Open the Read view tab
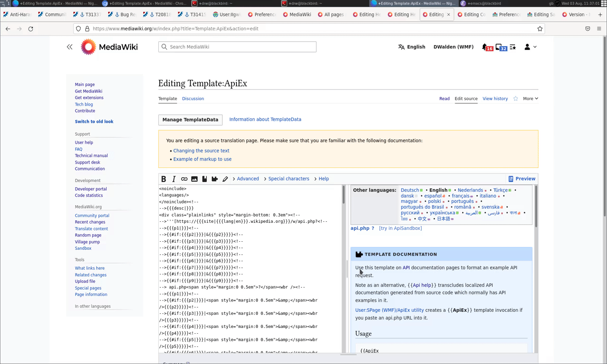This screenshot has width=607, height=364. 444,99
